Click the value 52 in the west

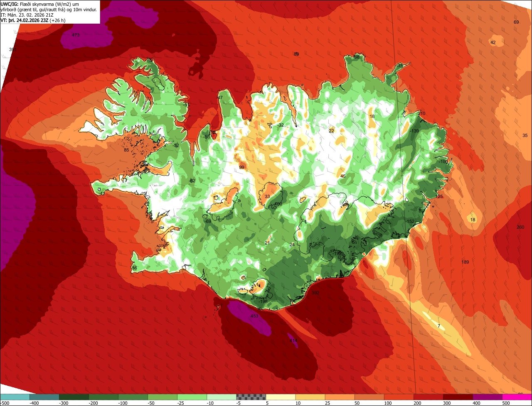click(176, 145)
